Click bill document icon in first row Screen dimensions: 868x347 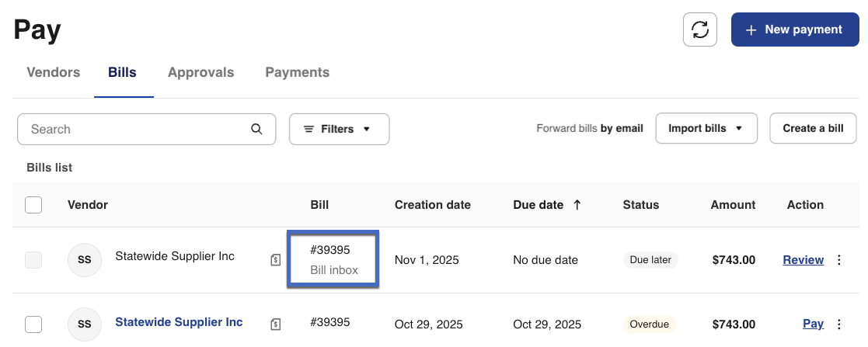(275, 260)
